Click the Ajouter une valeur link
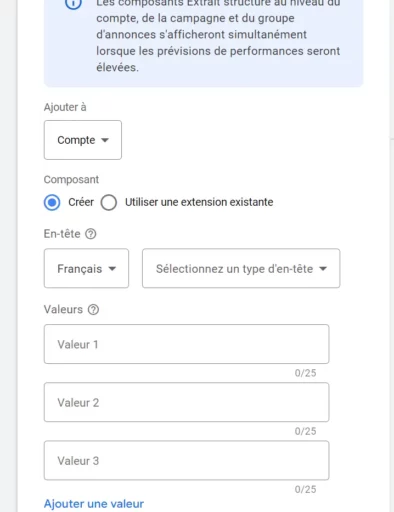Viewport: 394px width, 512px height. click(x=94, y=504)
